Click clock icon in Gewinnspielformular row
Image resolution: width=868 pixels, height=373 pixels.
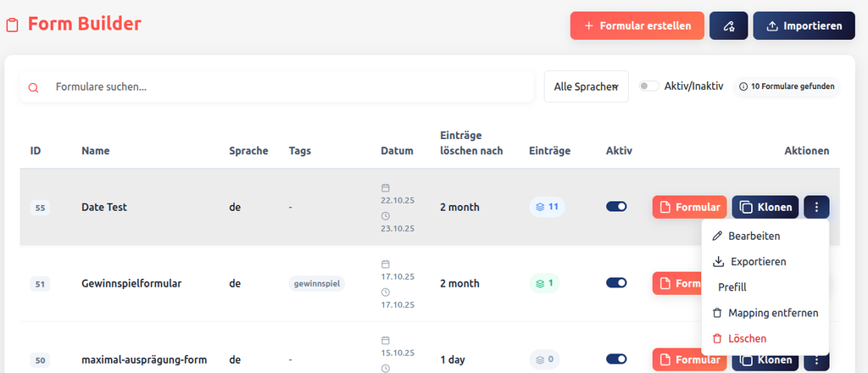(386, 292)
